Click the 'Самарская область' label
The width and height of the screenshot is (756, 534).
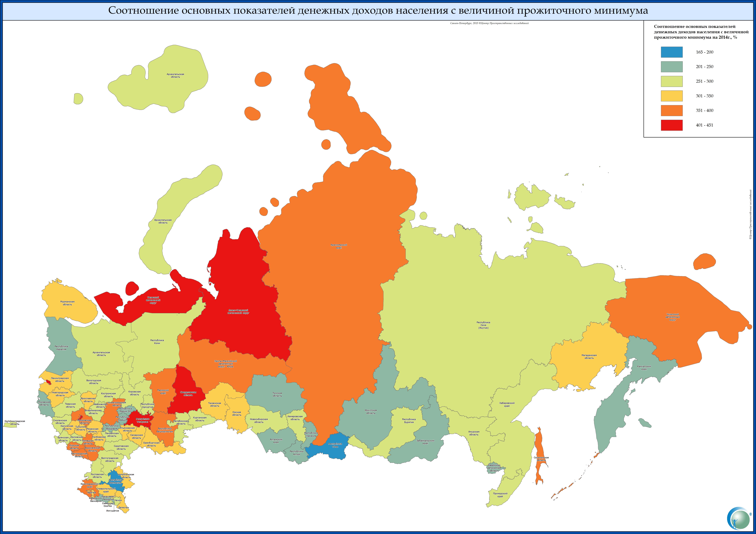pos(136,436)
